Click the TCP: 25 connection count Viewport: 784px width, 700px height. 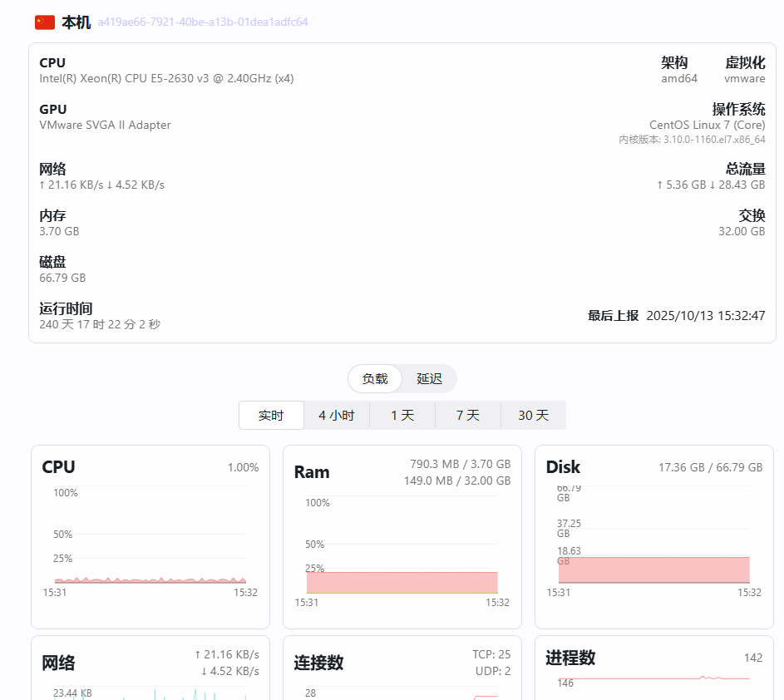pyautogui.click(x=491, y=654)
